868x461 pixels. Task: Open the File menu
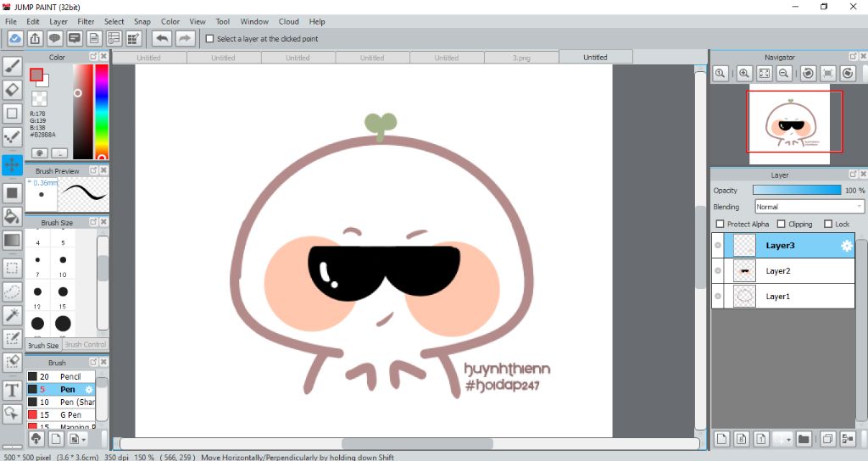11,21
